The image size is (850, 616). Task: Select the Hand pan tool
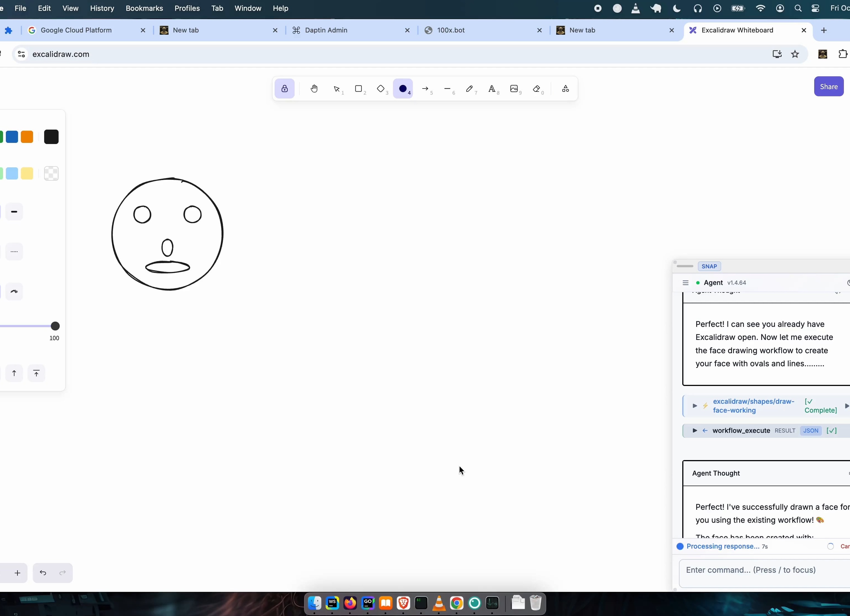pyautogui.click(x=314, y=89)
